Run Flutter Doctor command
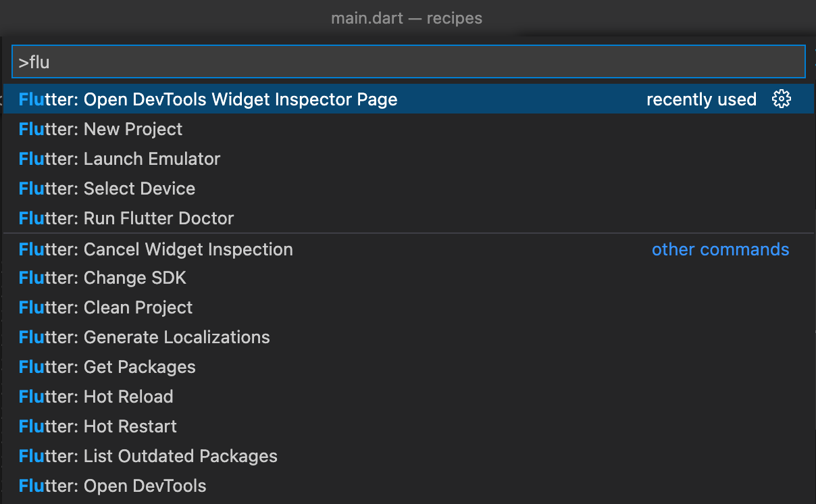The height and width of the screenshot is (504, 816). [408, 218]
